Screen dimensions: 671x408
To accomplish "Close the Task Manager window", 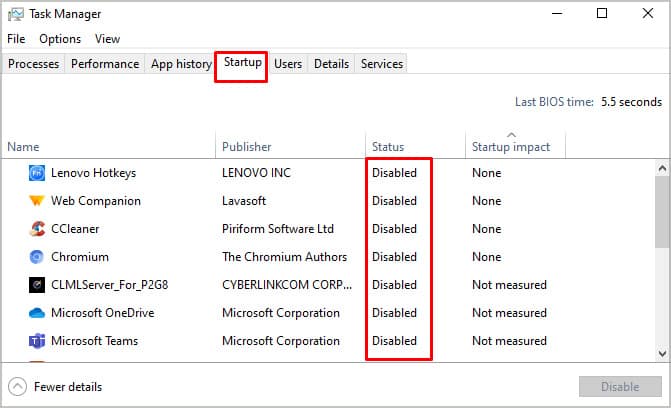I will (x=648, y=14).
